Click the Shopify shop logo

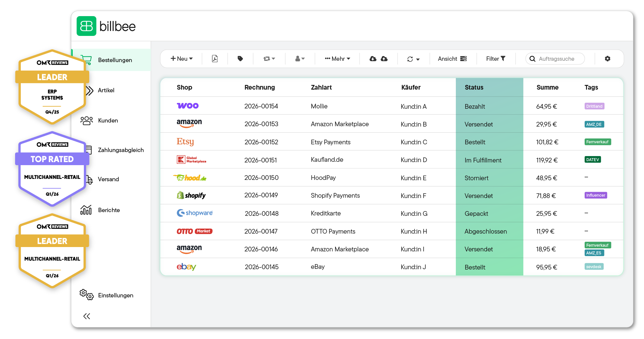point(191,195)
